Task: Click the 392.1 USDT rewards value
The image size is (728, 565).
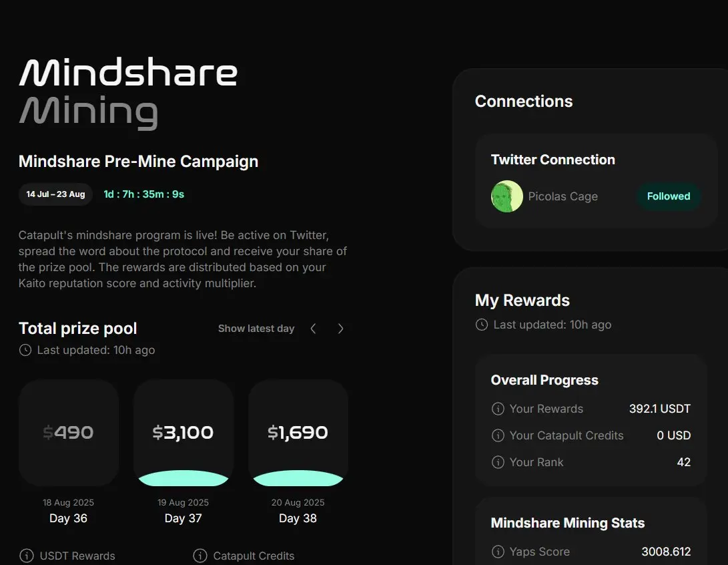Action: [x=660, y=409]
